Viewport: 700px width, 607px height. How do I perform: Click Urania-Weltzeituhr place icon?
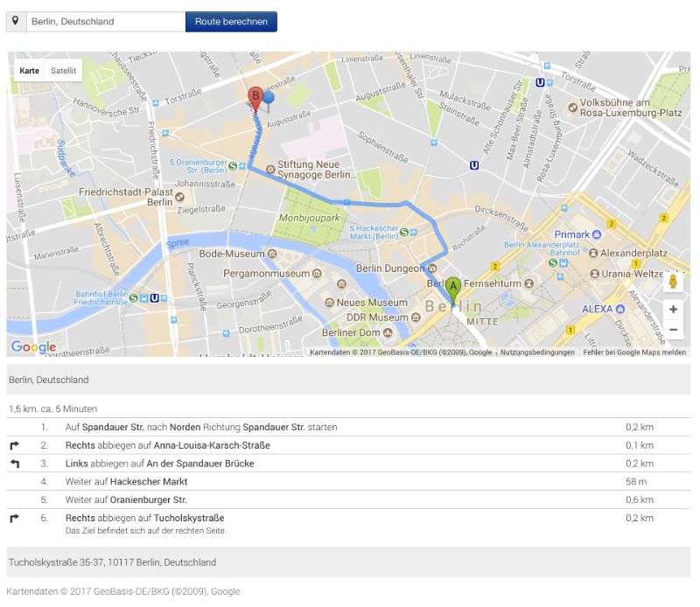point(595,274)
